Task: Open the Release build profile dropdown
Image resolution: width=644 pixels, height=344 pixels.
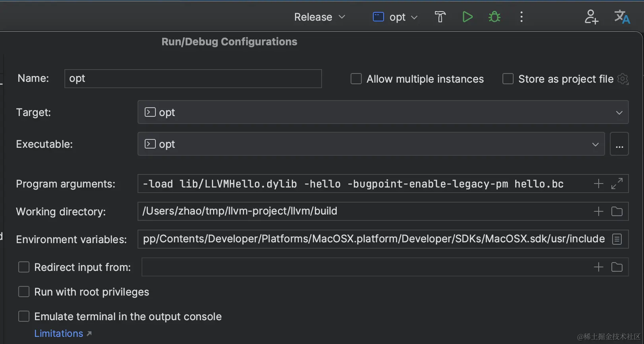Action: click(x=320, y=17)
